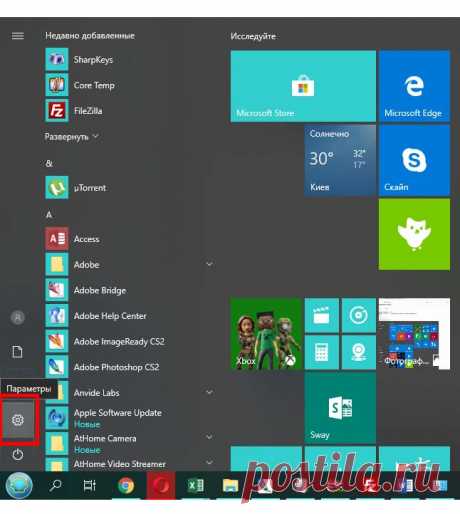Viewport: 460px width, 514px height.
Task: Click the Power button icon
Action: point(18,454)
